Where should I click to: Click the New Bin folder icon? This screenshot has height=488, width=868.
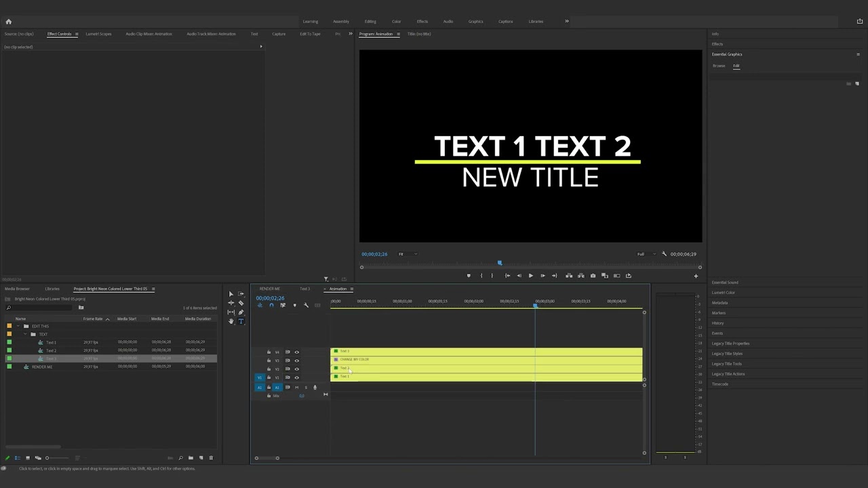click(191, 458)
